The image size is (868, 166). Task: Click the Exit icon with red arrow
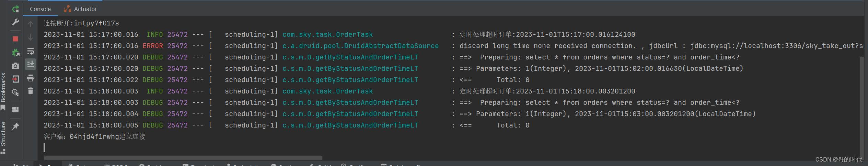(x=15, y=79)
